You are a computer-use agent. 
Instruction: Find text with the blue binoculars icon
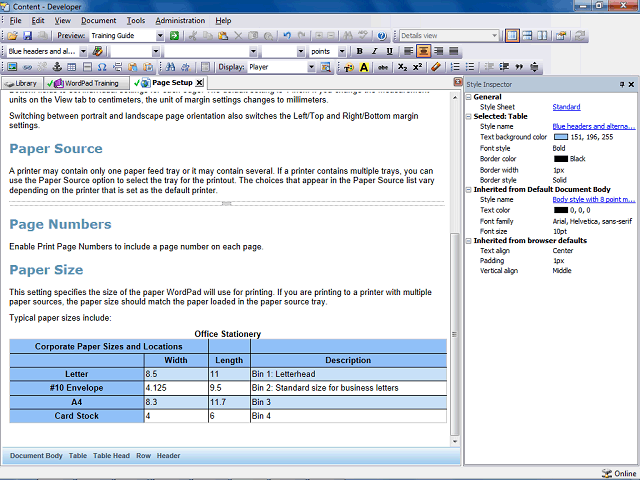(170, 67)
